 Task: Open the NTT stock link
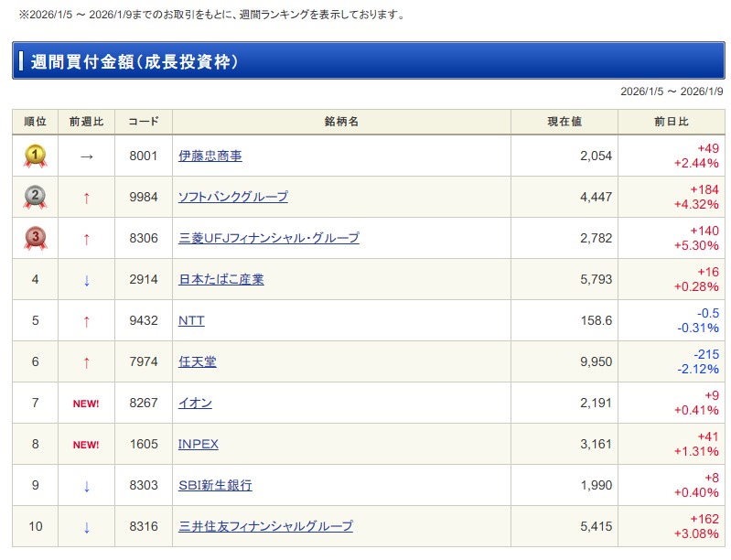tap(191, 320)
